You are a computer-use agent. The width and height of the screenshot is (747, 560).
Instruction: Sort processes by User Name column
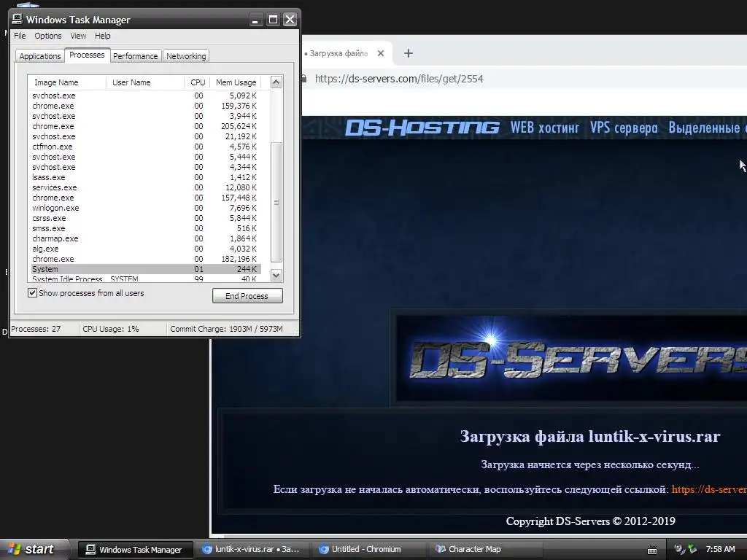145,82
